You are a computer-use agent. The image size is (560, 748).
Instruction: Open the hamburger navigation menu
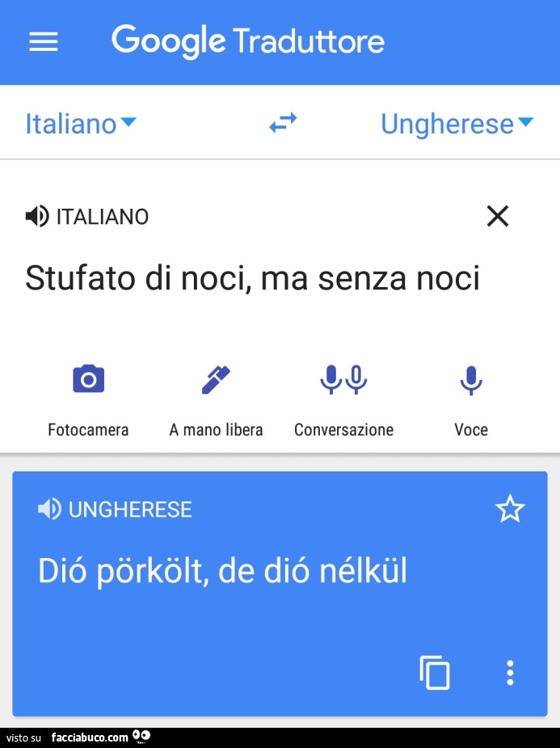tap(44, 41)
